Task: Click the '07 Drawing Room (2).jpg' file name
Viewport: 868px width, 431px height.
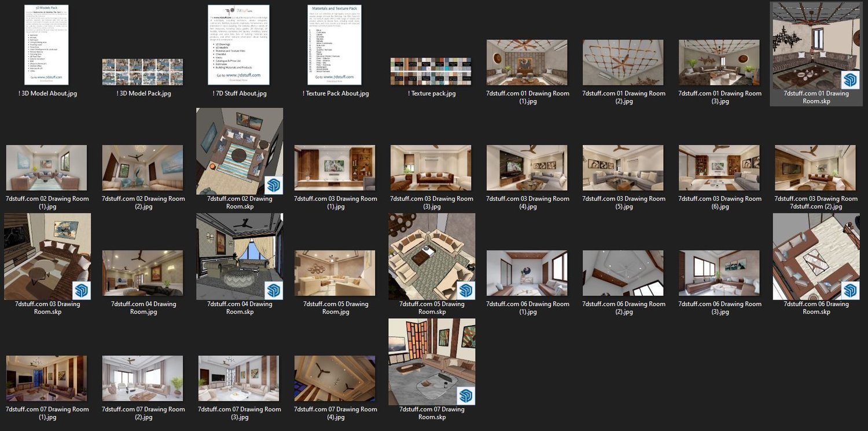Action: point(144,413)
